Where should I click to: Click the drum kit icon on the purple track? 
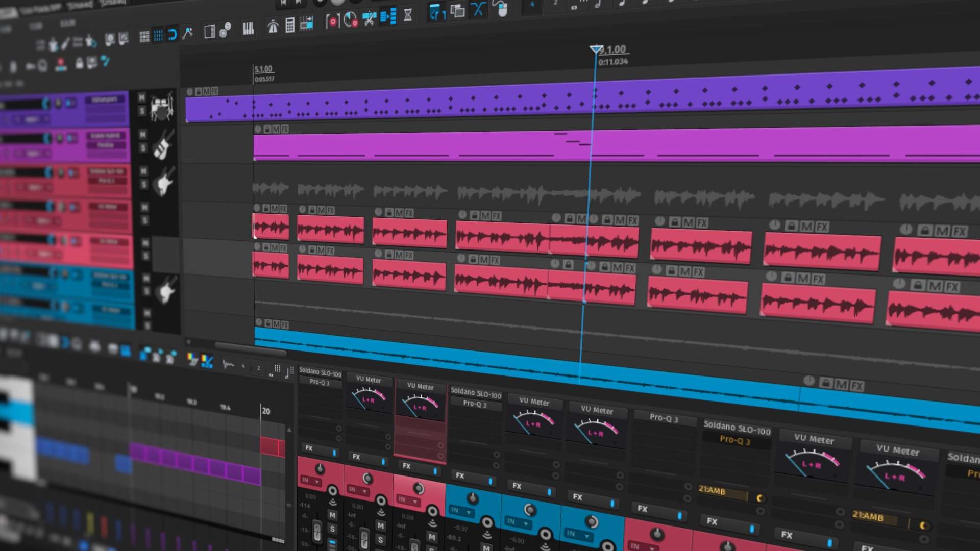point(160,107)
